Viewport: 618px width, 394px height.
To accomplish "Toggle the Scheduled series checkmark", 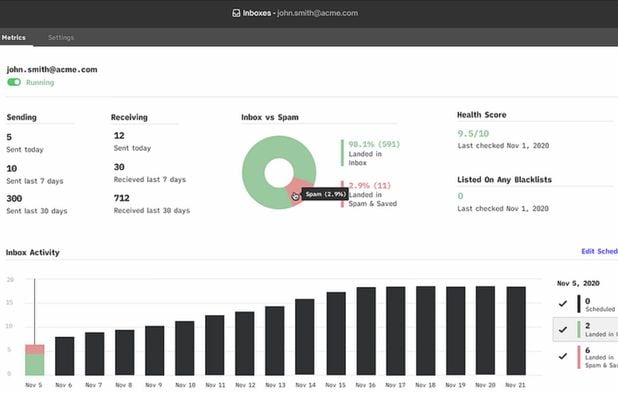I will pos(563,303).
